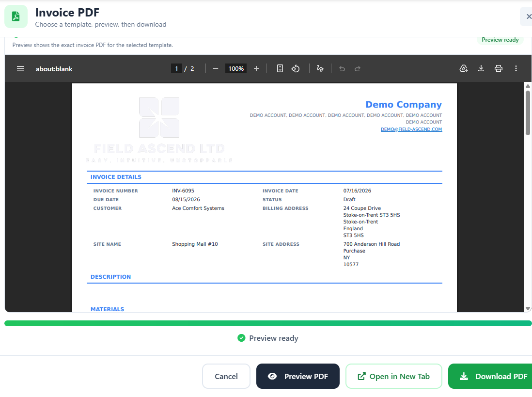Save PDF to Google Drive icon
Image resolution: width=532 pixels, height=397 pixels.
(464, 68)
